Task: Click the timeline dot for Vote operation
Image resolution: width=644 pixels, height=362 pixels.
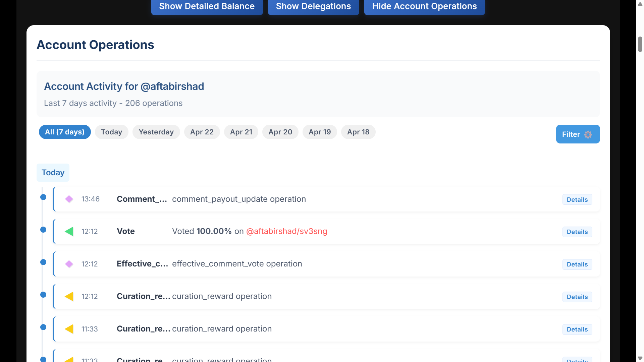Action: [x=43, y=230]
